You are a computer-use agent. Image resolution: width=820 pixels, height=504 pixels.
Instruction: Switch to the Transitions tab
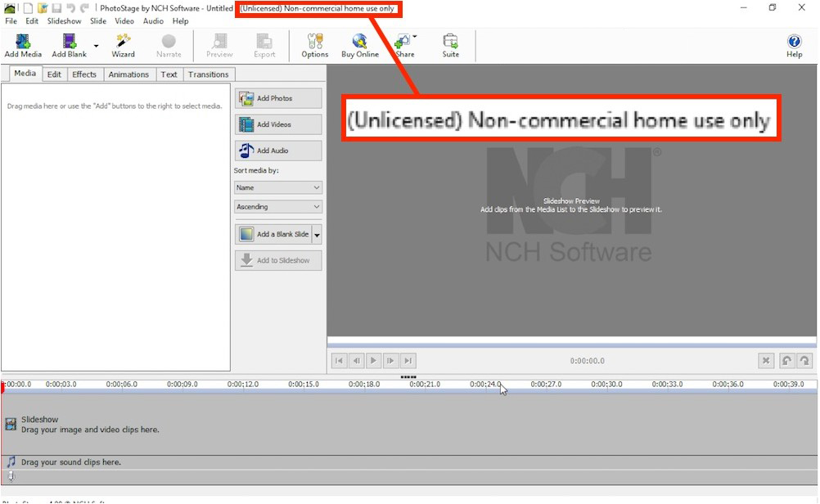tap(209, 74)
